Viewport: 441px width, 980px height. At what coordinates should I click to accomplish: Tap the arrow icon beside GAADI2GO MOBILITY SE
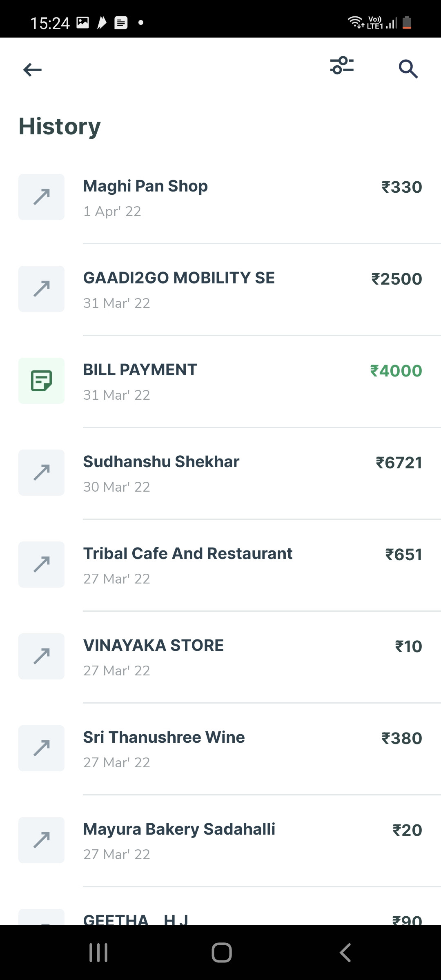point(42,289)
